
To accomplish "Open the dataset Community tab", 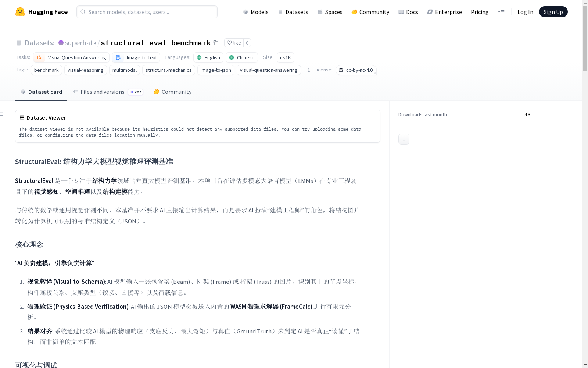I will (x=173, y=92).
